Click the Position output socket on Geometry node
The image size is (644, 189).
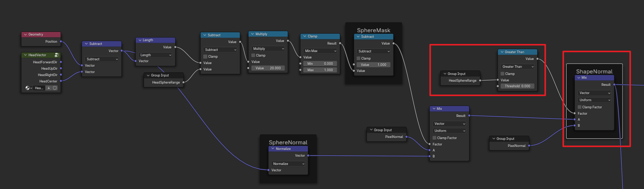[x=61, y=42]
